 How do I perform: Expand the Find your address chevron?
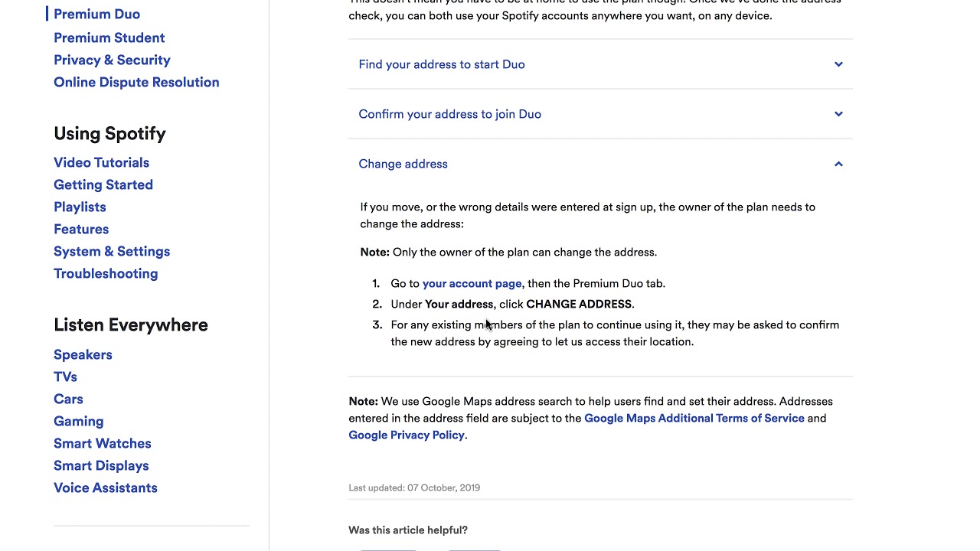[838, 64]
